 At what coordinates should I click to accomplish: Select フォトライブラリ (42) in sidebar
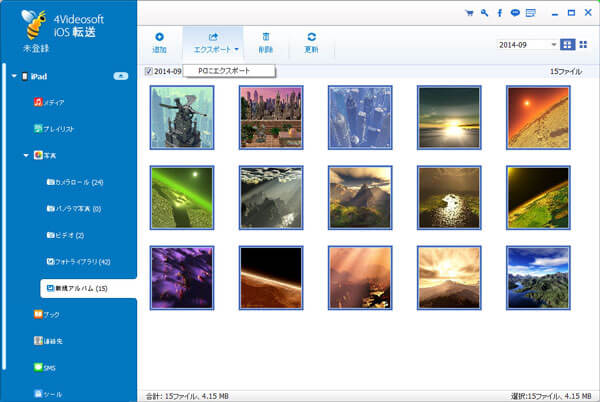(x=85, y=261)
